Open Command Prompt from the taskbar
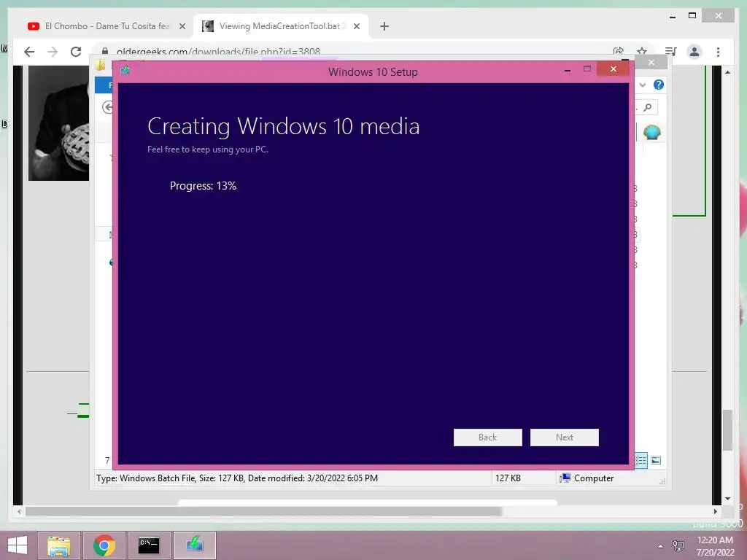The height and width of the screenshot is (560, 747). (x=149, y=545)
